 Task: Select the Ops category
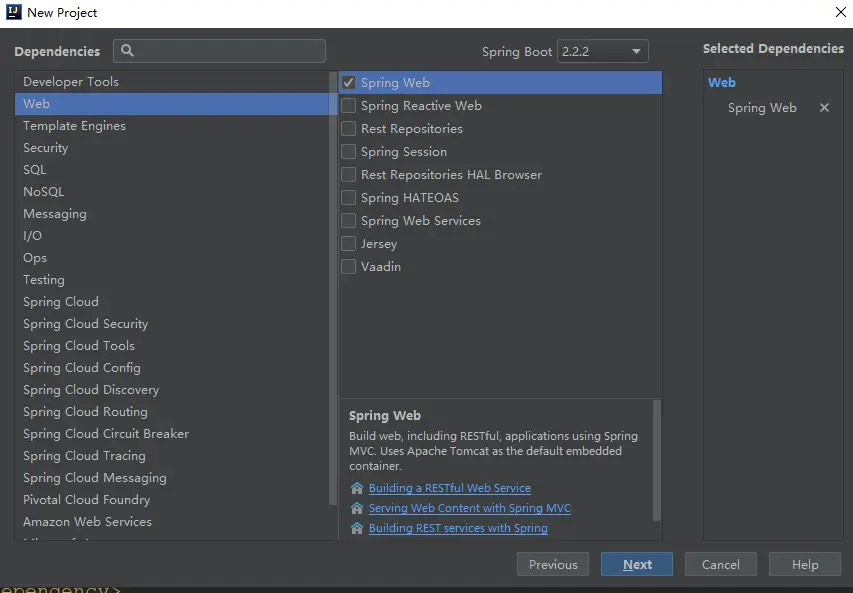tap(172, 258)
